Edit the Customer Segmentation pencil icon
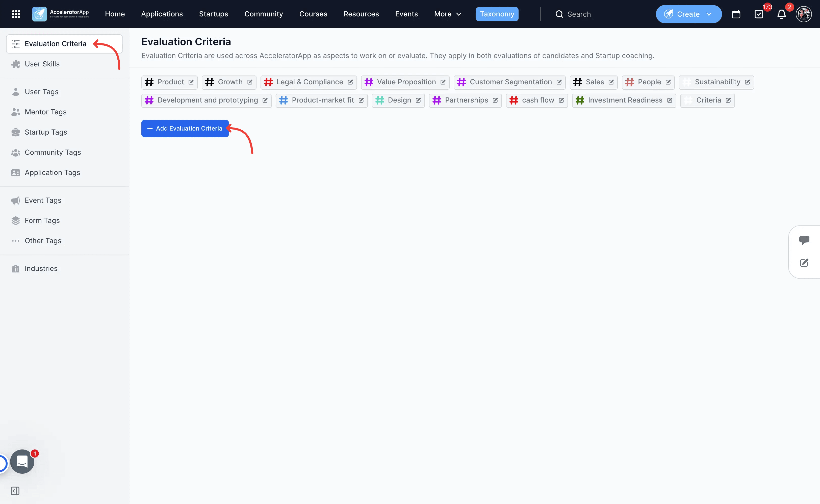The image size is (820, 504). (559, 82)
